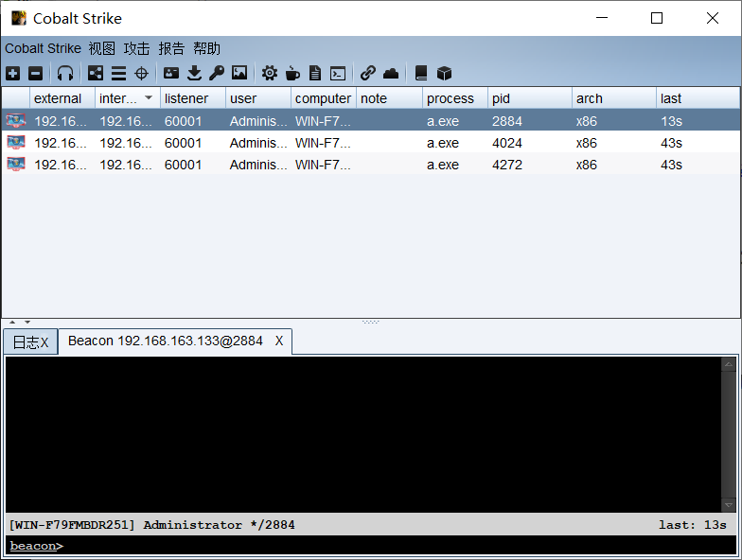This screenshot has width=742, height=560.
Task: Open screenshots picture icon
Action: (x=239, y=73)
